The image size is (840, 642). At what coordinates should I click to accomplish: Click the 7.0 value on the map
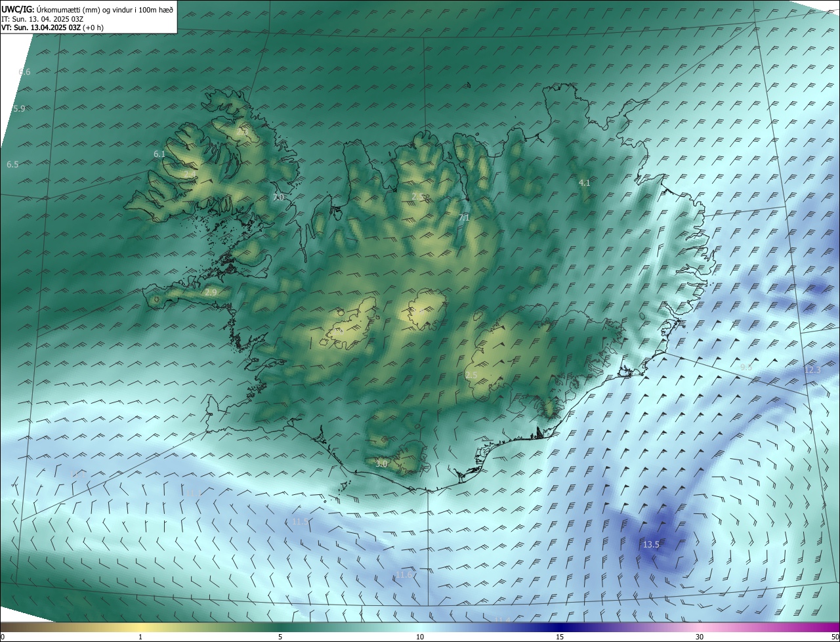(278, 197)
